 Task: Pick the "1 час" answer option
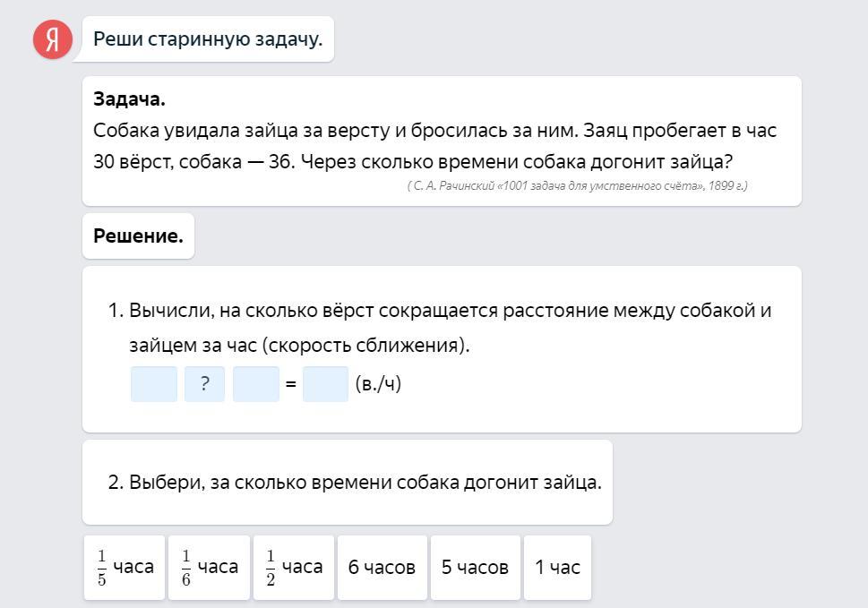(x=557, y=568)
